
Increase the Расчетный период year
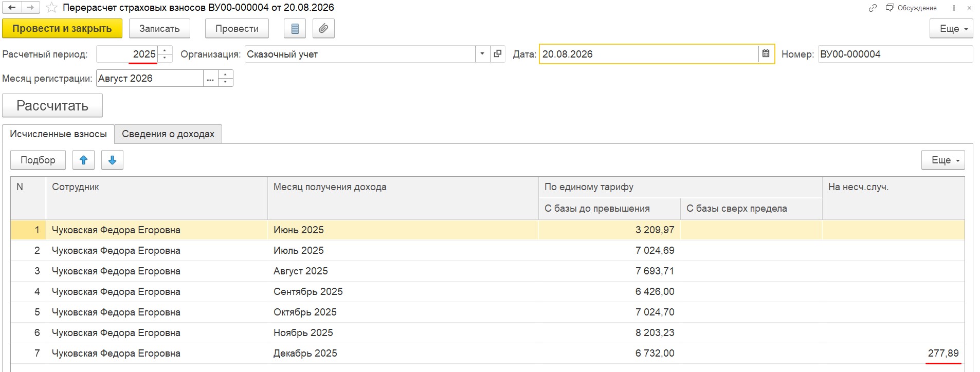(x=165, y=50)
